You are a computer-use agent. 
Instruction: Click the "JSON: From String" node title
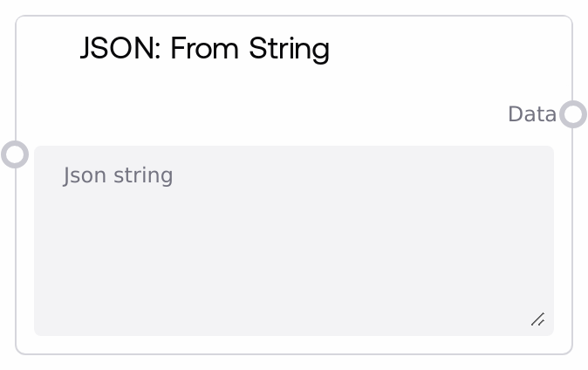tap(204, 48)
